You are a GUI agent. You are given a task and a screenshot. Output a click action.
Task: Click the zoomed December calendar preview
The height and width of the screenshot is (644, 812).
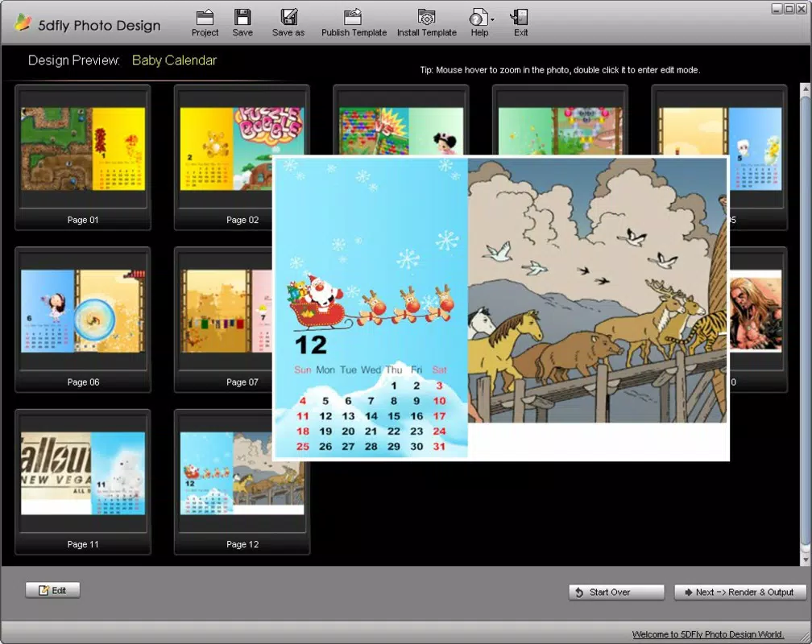click(x=501, y=308)
